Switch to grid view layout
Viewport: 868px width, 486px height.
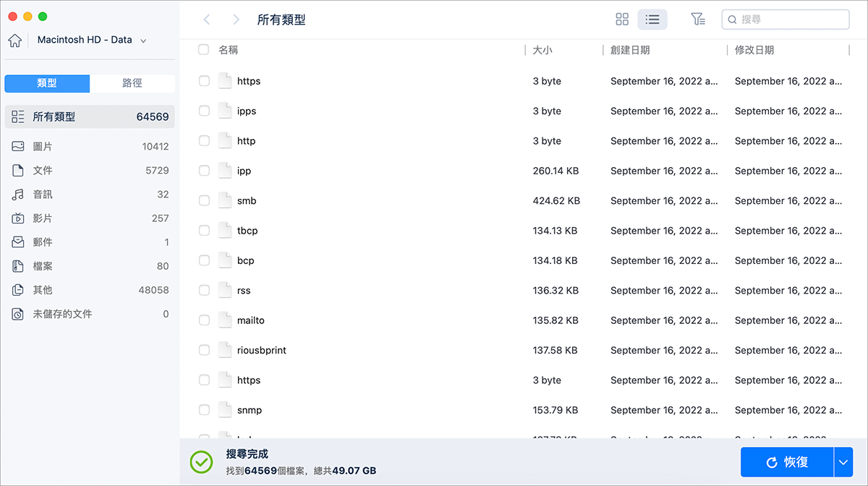[622, 20]
